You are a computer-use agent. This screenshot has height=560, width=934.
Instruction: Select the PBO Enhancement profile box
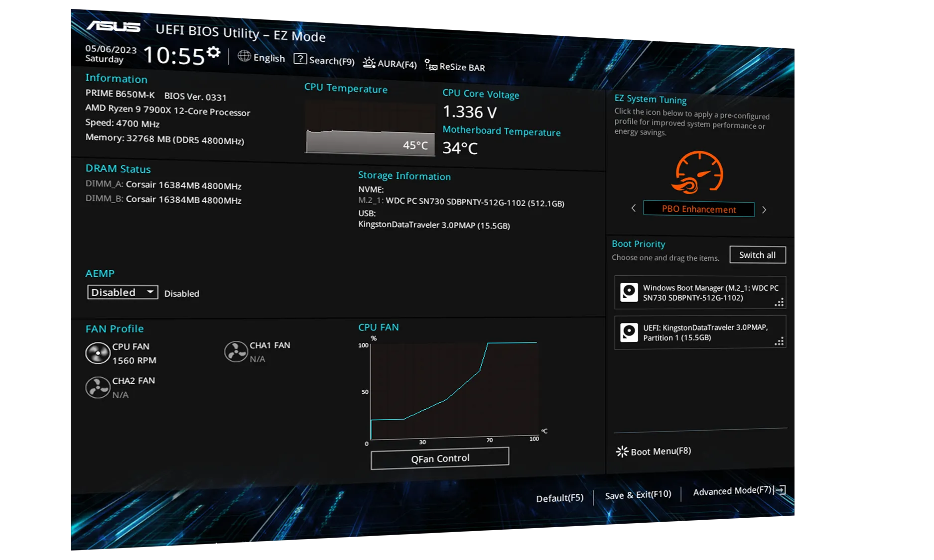[x=698, y=209]
